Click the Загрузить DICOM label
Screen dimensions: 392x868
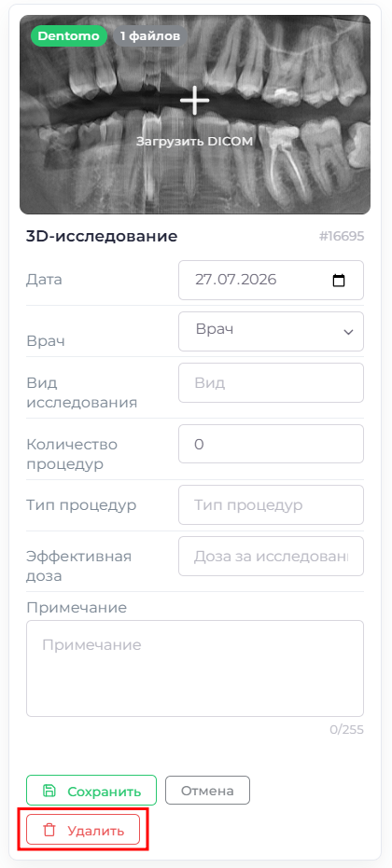point(195,141)
